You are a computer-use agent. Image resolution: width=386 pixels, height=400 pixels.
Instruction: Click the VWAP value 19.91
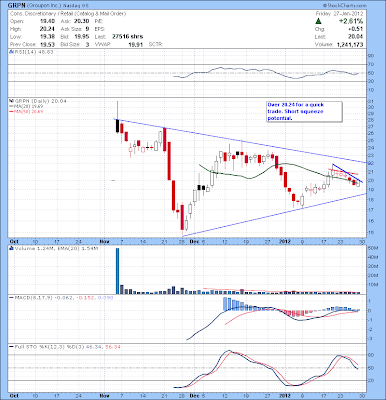click(136, 44)
